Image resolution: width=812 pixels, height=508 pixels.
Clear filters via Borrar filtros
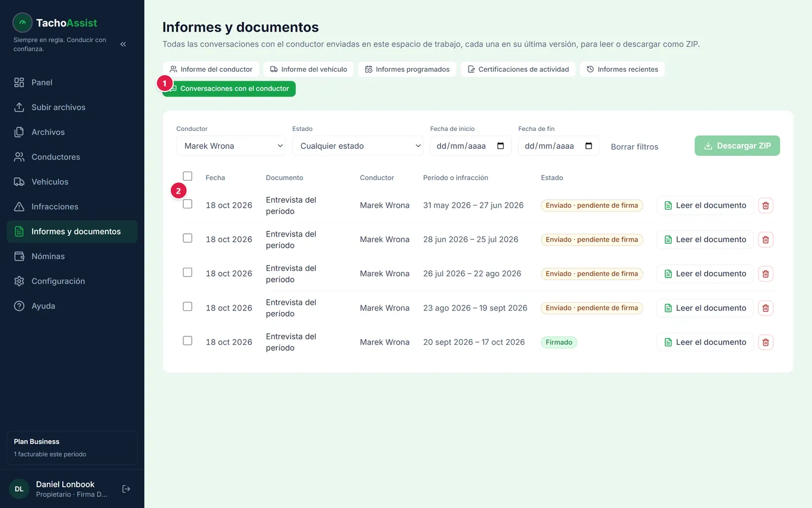[634, 147]
